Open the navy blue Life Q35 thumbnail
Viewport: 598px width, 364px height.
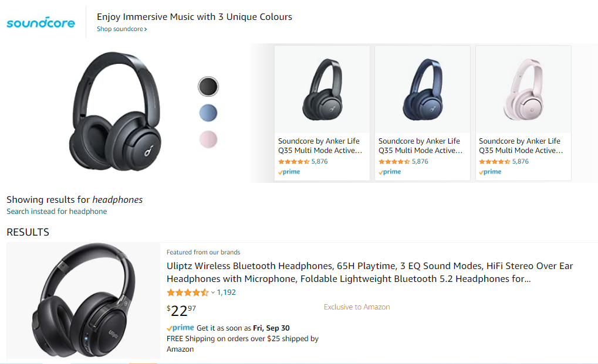[422, 89]
